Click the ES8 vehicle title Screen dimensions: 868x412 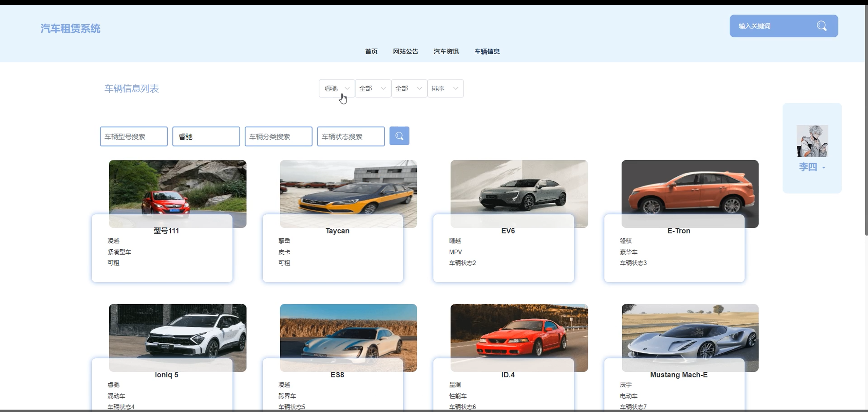(337, 375)
